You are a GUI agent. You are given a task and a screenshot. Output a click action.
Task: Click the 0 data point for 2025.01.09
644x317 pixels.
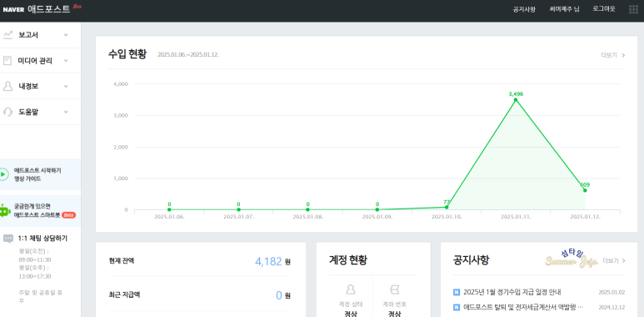pyautogui.click(x=377, y=209)
